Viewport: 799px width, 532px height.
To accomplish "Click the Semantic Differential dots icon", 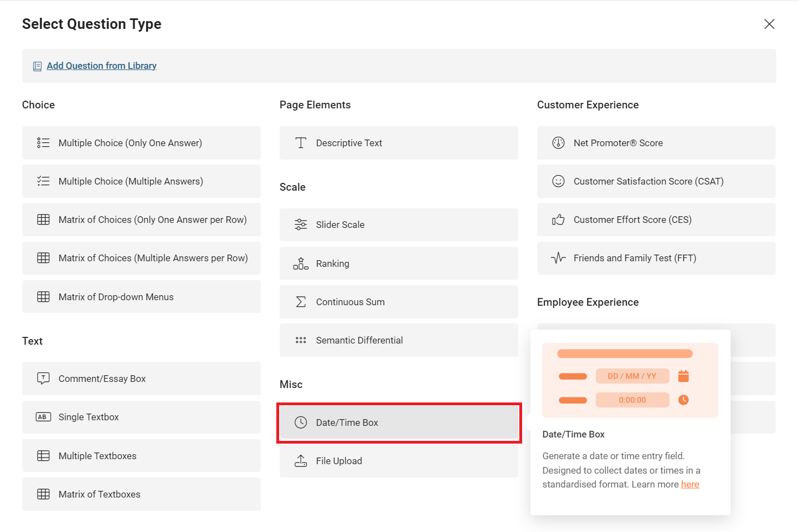I will [x=301, y=340].
